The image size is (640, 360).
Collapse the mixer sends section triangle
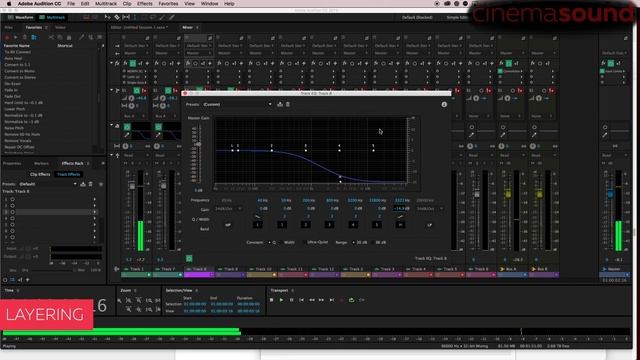click(111, 90)
